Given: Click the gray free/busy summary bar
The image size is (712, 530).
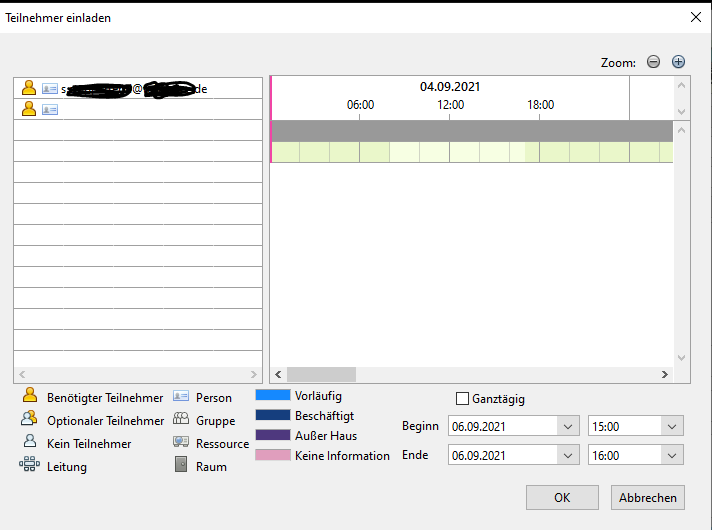Looking at the screenshot, I should pyautogui.click(x=472, y=131).
